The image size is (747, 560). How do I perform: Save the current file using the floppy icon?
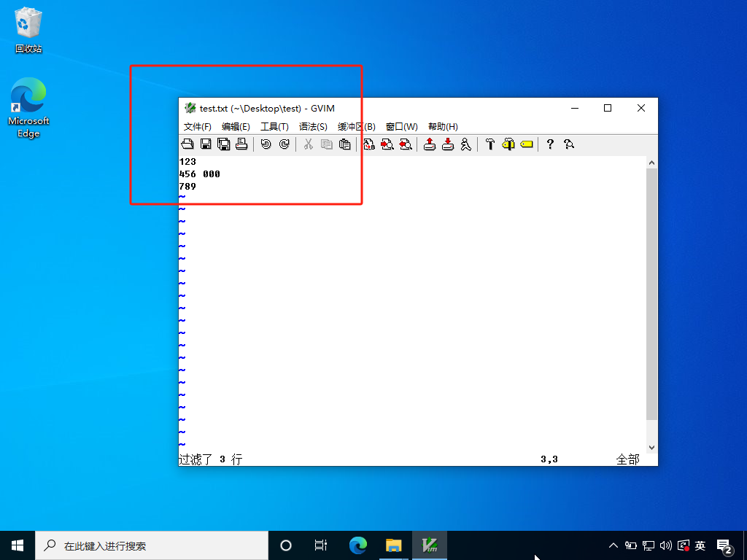(x=206, y=144)
